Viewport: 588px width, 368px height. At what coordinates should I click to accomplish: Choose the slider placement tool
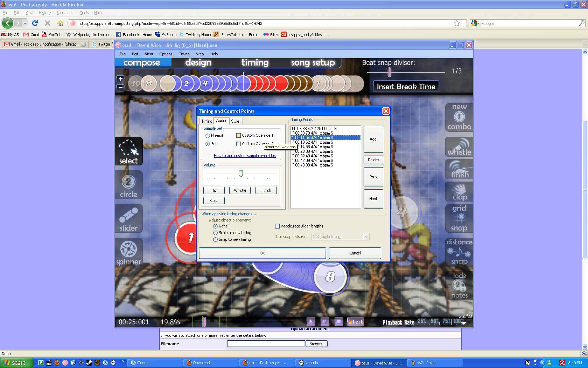pos(128,218)
